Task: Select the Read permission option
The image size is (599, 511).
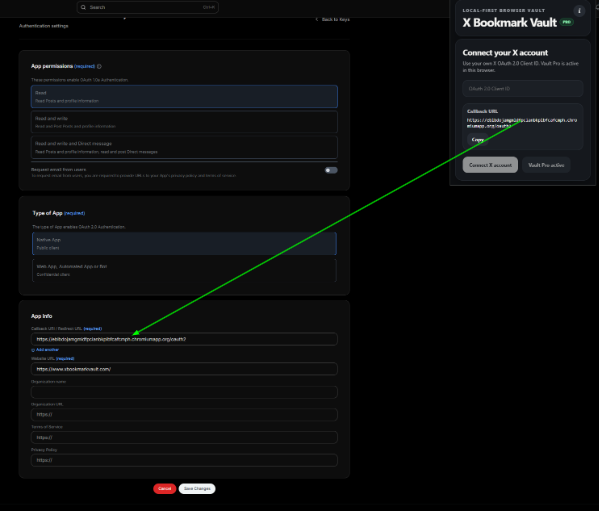Action: point(184,97)
